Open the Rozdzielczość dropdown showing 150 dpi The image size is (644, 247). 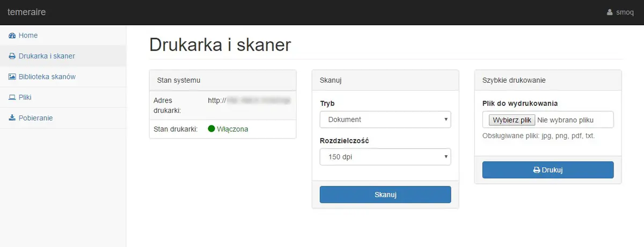tap(385, 157)
